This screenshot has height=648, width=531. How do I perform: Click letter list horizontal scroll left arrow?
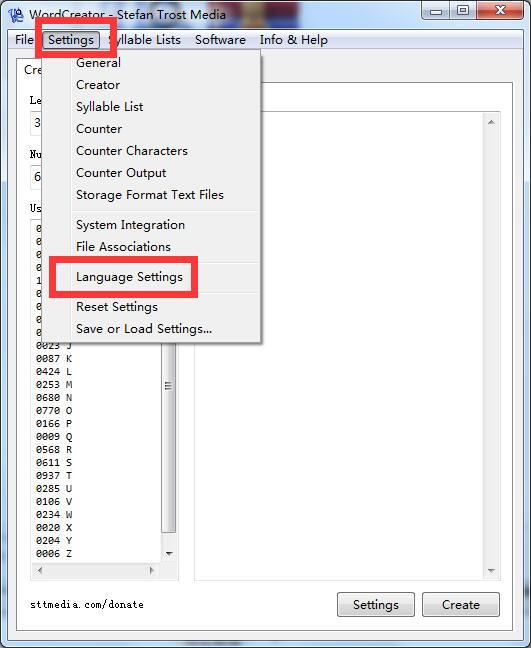pyautogui.click(x=40, y=570)
